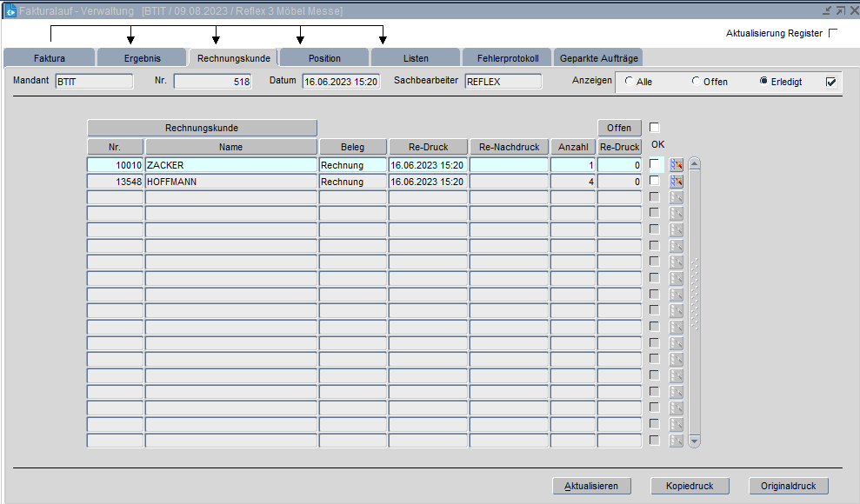
Task: Click into the Datum input field
Action: pyautogui.click(x=341, y=82)
